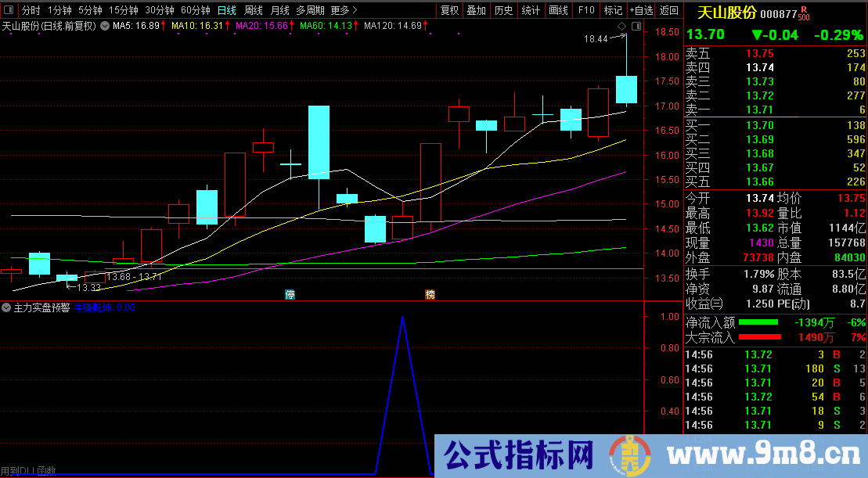Click the green 净流入额 bar
This screenshot has width=868, height=478.
click(x=758, y=322)
